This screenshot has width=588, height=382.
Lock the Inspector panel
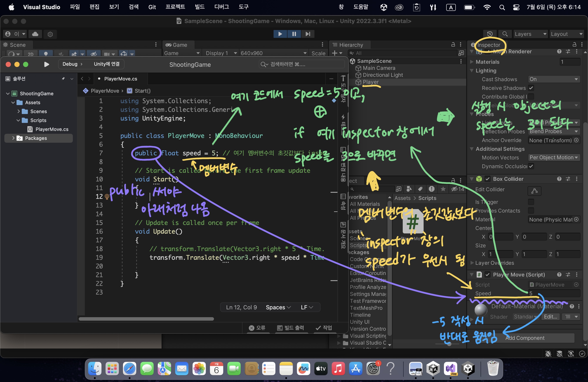(x=575, y=45)
